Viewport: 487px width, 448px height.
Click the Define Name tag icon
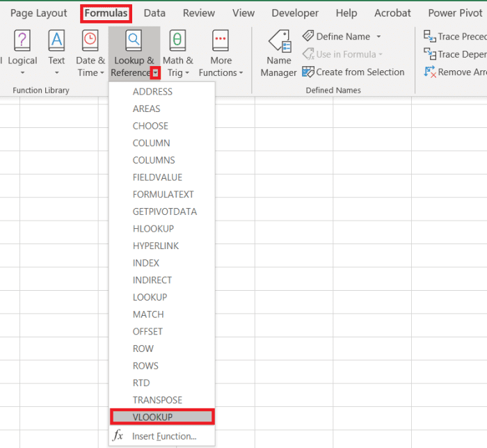[x=308, y=36]
